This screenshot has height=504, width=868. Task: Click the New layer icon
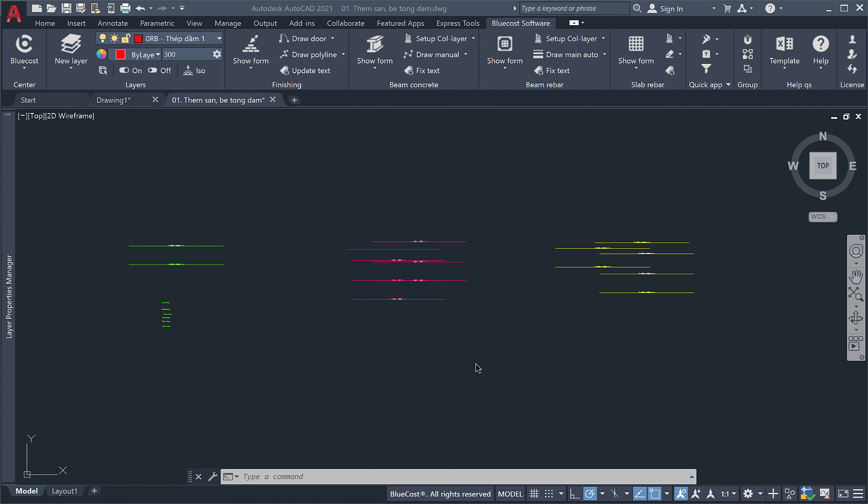(x=71, y=45)
